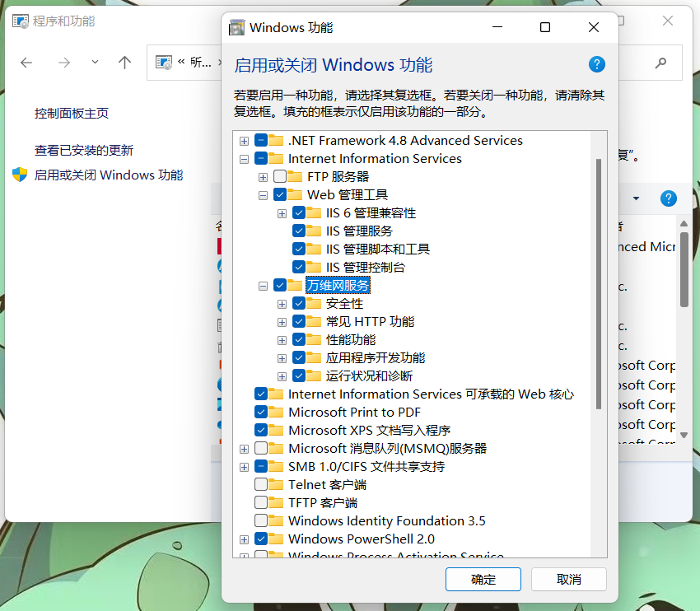Collapse the 万维网服务 node
This screenshot has height=611, width=700.
tap(263, 286)
